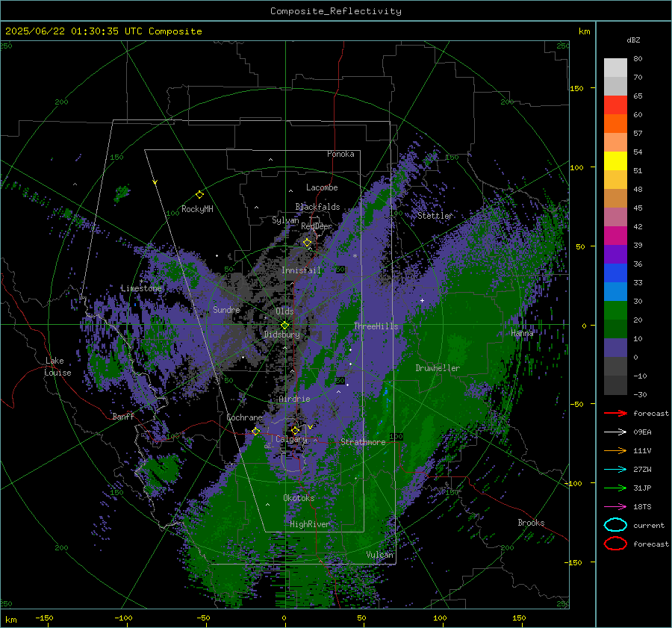Image resolution: width=672 pixels, height=628 pixels.
Task: Click the Hanna city label
Action: [x=522, y=333]
